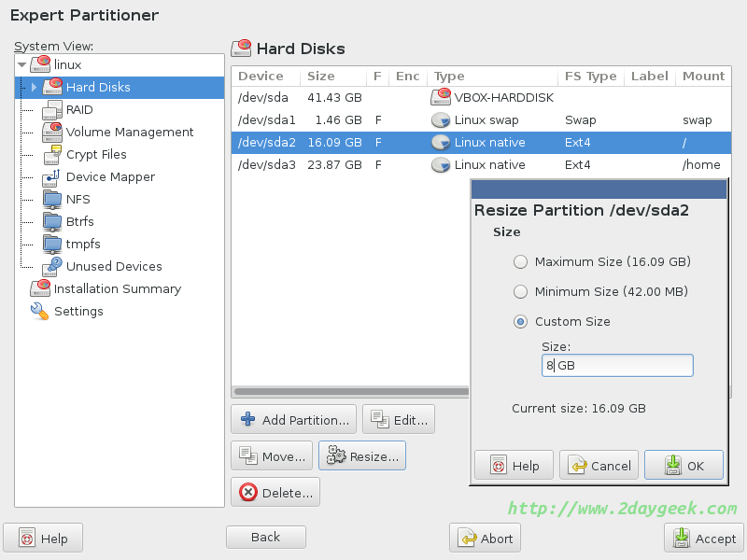Click the Btrfs folder icon
Screen dimensions: 747x560
(51, 222)
